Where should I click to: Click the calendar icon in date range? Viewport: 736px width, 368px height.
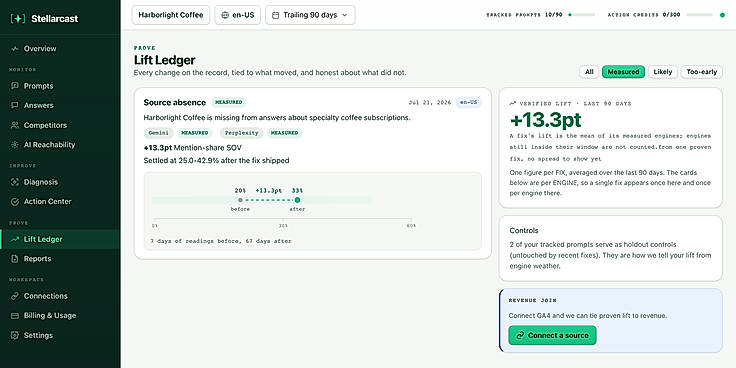pyautogui.click(x=276, y=15)
